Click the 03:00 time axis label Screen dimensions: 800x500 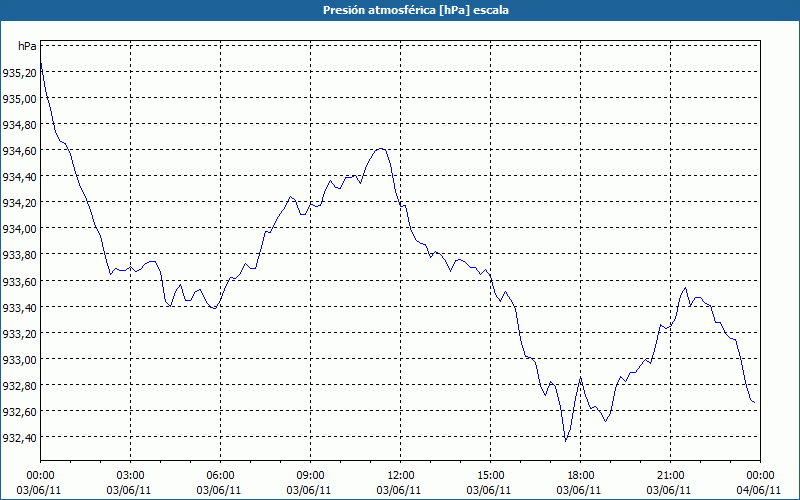pyautogui.click(x=130, y=476)
